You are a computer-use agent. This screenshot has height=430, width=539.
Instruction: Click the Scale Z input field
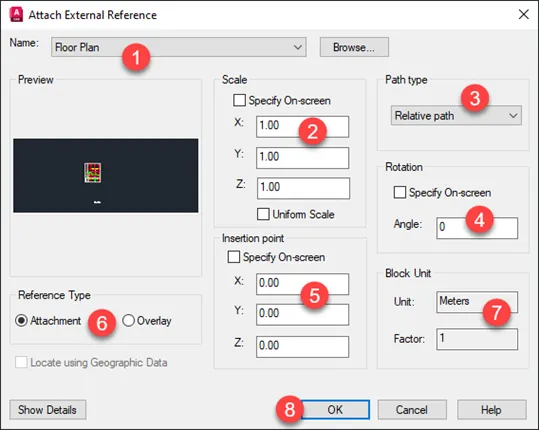[303, 188]
